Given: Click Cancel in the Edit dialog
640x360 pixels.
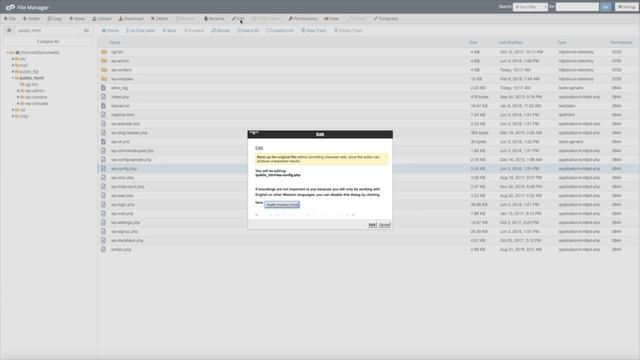Looking at the screenshot, I should [384, 225].
